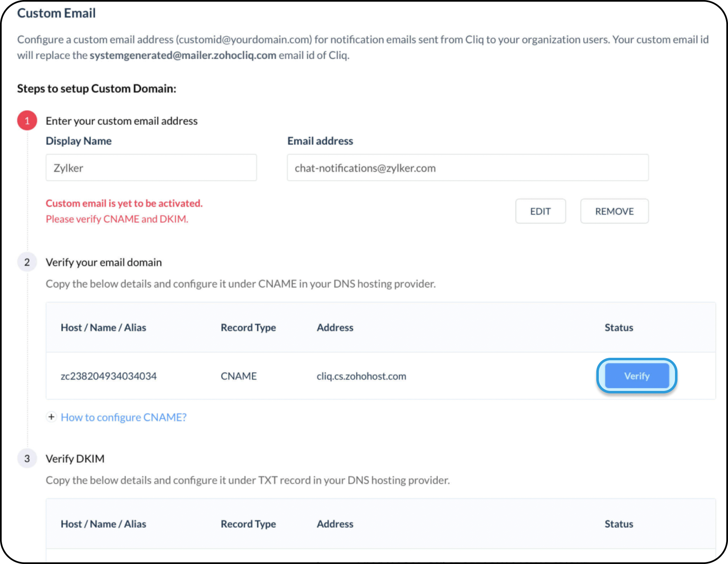
Task: Click the REMOVE button
Action: (614, 211)
